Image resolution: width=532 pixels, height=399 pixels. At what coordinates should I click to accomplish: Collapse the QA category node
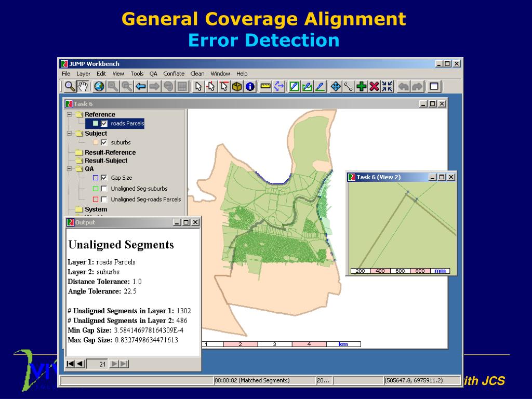tap(69, 169)
